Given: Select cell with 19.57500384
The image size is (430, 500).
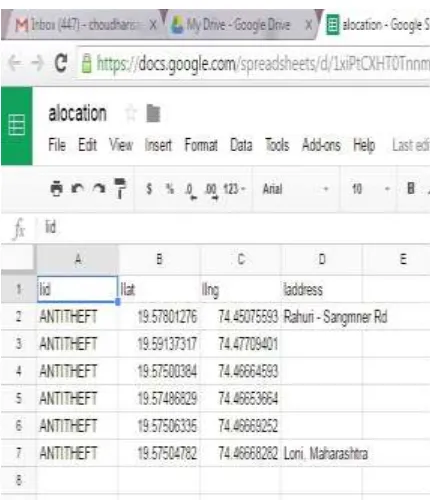Looking at the screenshot, I should click(159, 371).
